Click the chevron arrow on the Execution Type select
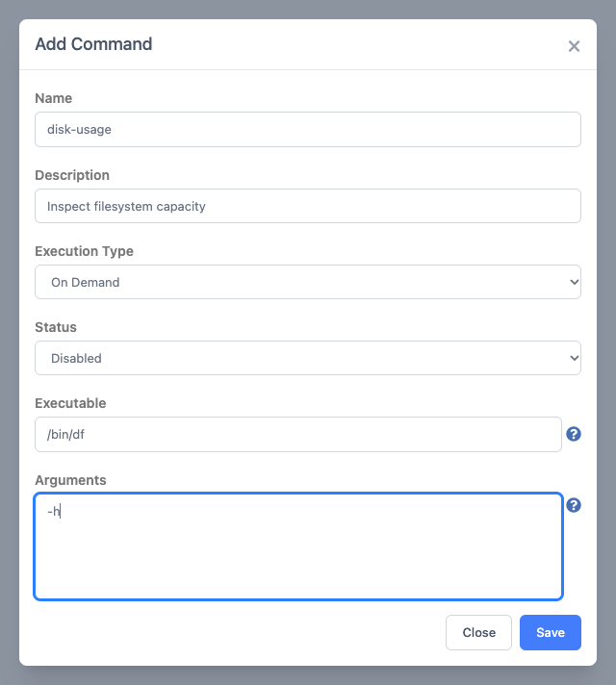616x685 pixels. [x=574, y=282]
